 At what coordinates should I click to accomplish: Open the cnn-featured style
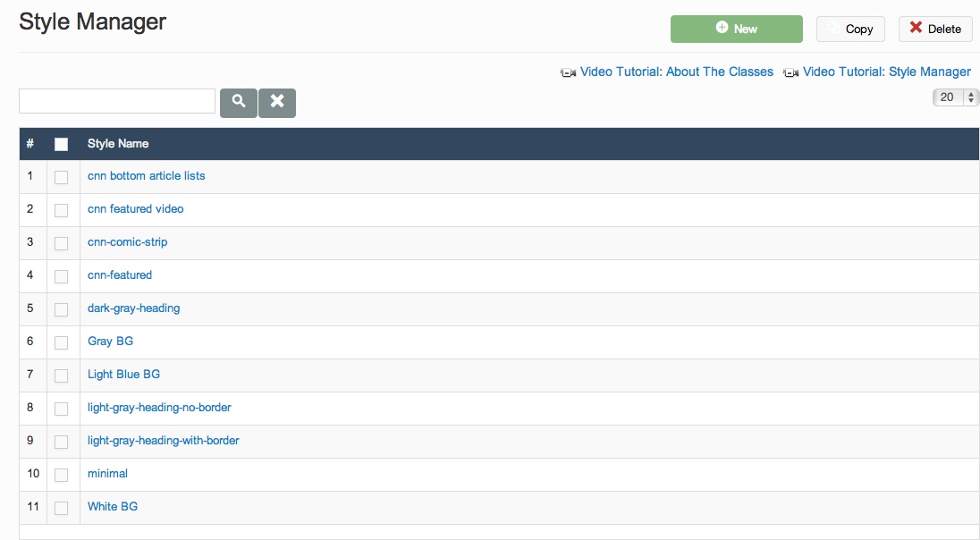[x=120, y=275]
